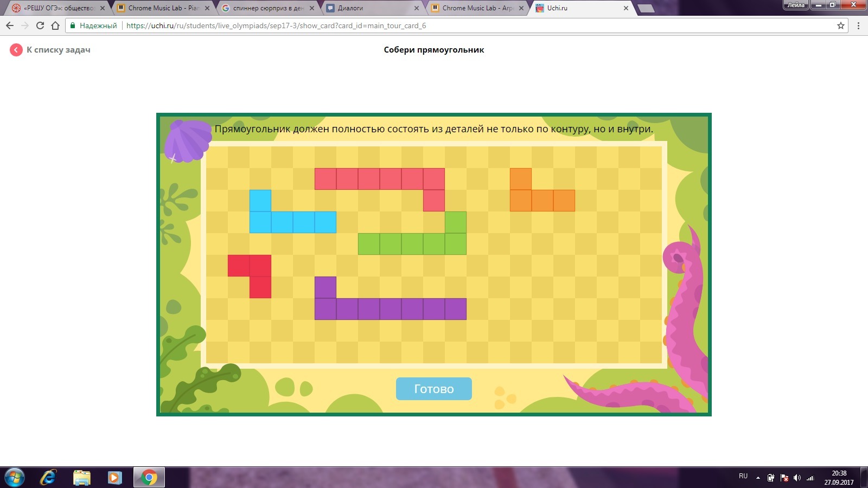Open the Chrome three-dot menu
This screenshot has height=488, width=868.
click(x=858, y=25)
